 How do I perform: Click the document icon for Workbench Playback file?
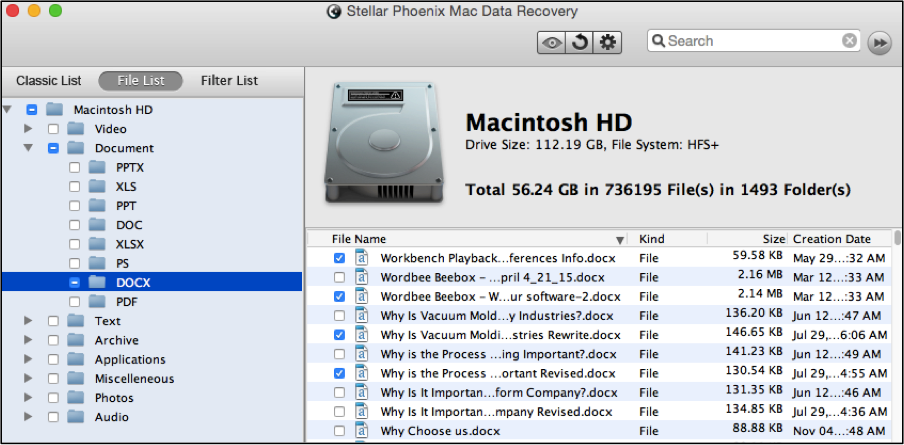(361, 258)
